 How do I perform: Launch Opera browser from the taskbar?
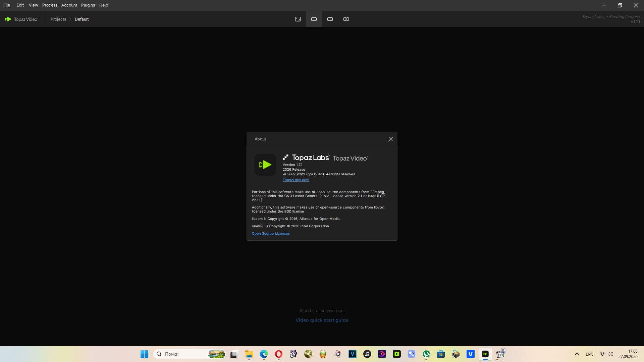[x=278, y=354]
